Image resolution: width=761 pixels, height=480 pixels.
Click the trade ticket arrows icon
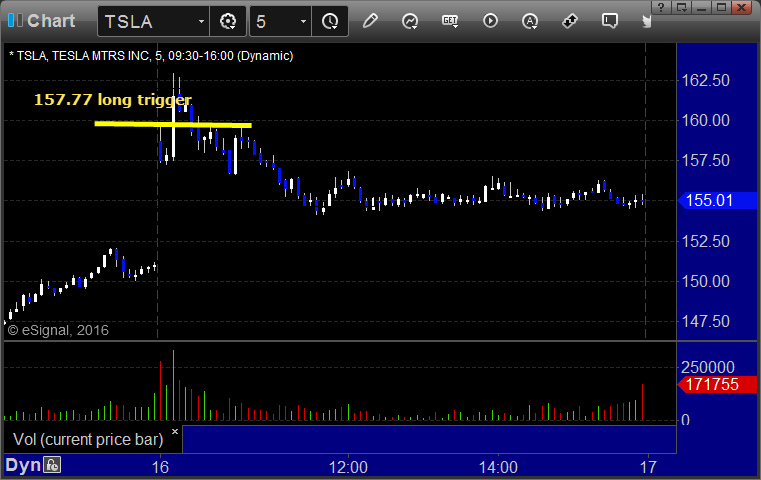(x=570, y=21)
